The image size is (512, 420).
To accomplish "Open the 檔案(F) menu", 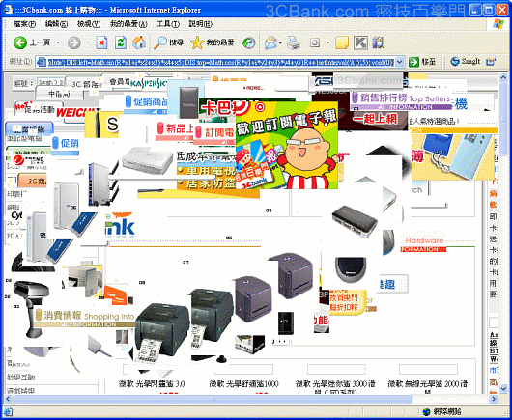I will click(x=24, y=24).
